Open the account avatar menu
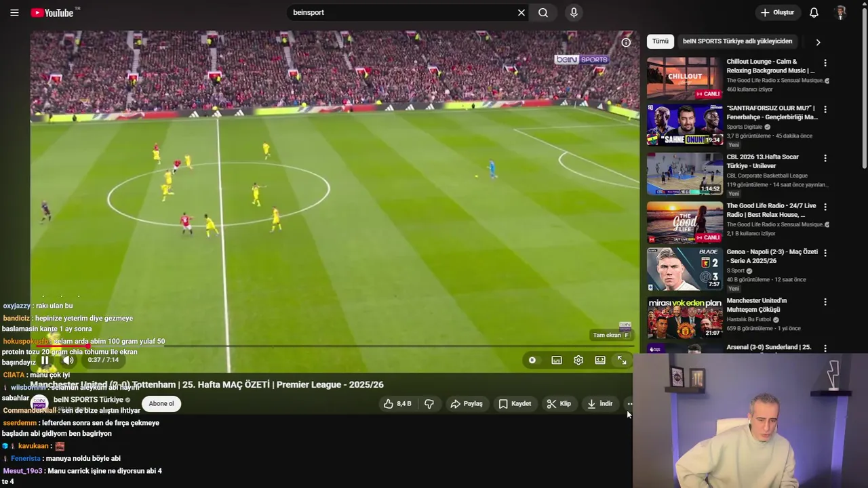This screenshot has width=868, height=488. click(841, 12)
